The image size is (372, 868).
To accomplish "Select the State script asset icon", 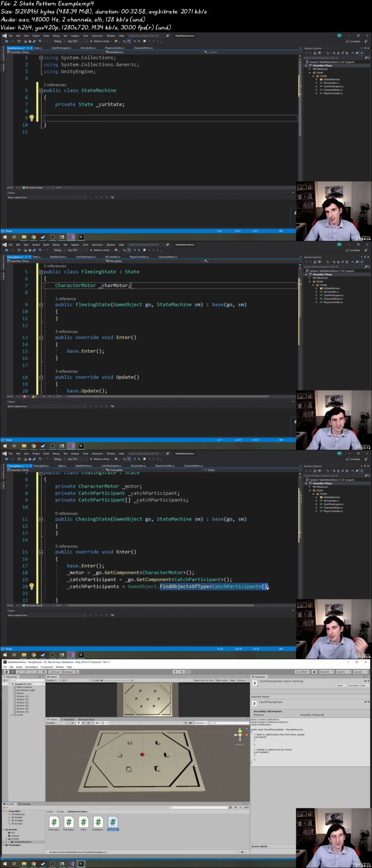I will click(84, 822).
